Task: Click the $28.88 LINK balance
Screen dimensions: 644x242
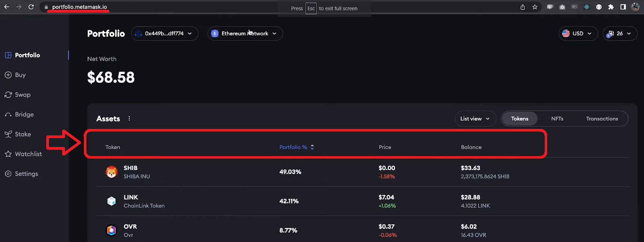Action: [471, 197]
